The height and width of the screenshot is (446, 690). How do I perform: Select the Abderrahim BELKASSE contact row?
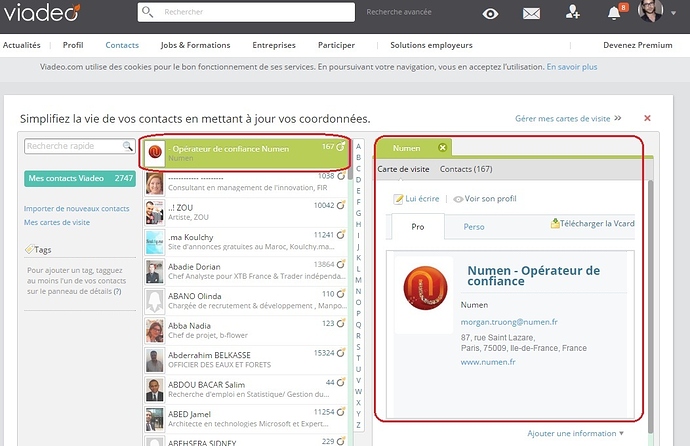tap(245, 360)
